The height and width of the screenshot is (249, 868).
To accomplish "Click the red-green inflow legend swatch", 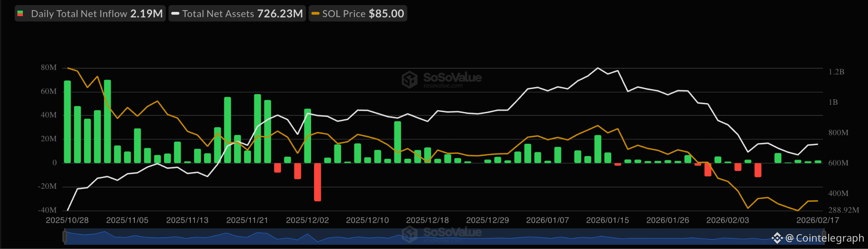I will (20, 14).
